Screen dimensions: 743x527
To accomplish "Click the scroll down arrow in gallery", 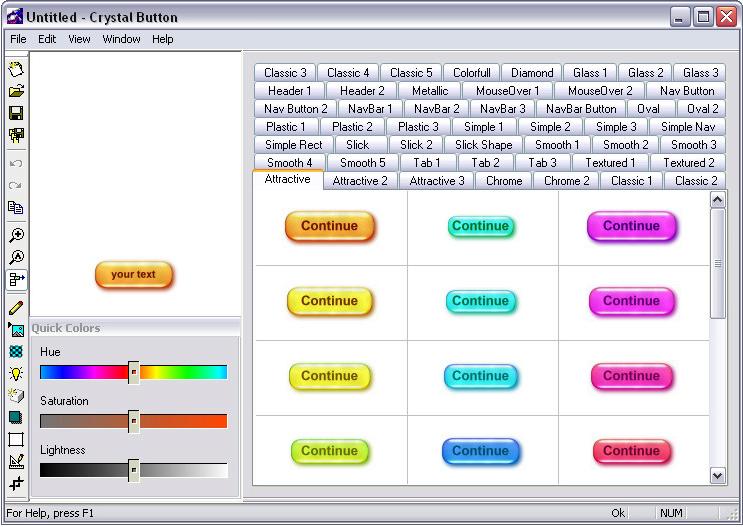I will tap(717, 475).
